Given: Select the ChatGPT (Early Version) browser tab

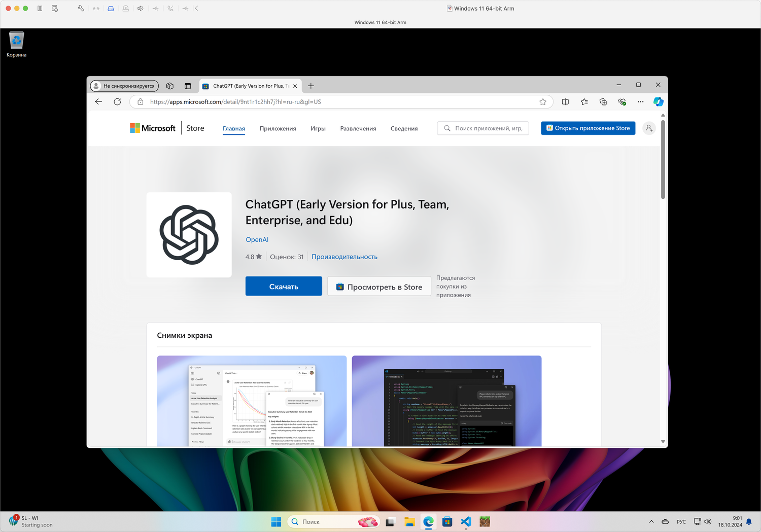Looking at the screenshot, I should point(251,86).
